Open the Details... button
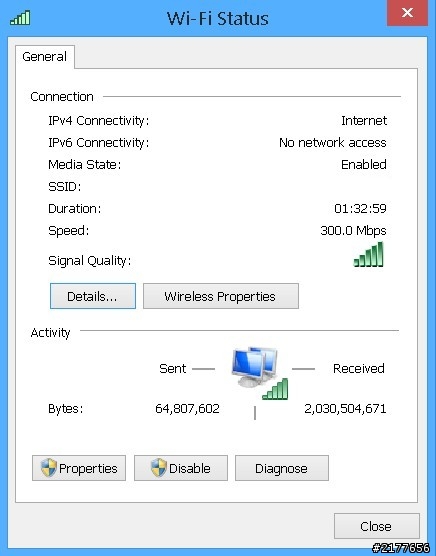The width and height of the screenshot is (436, 556). [x=93, y=296]
